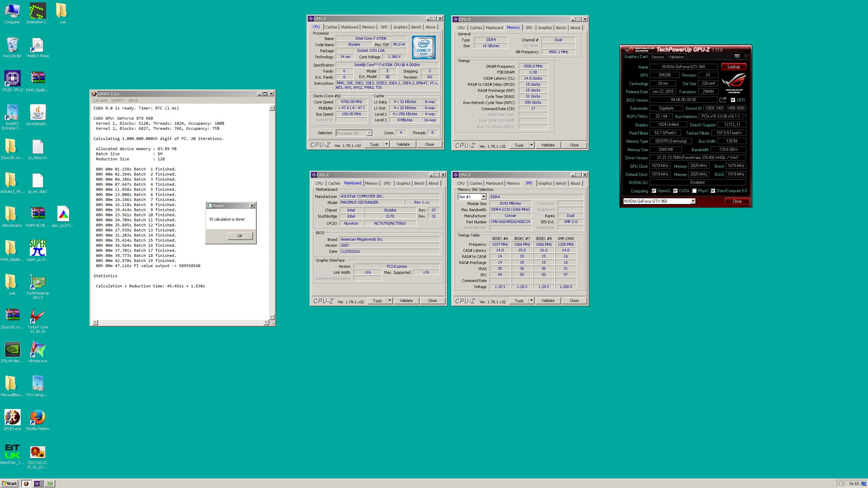This screenshot has width=868, height=488.
Task: Open Slot #1 dropdown in SPD window
Action: click(x=484, y=197)
